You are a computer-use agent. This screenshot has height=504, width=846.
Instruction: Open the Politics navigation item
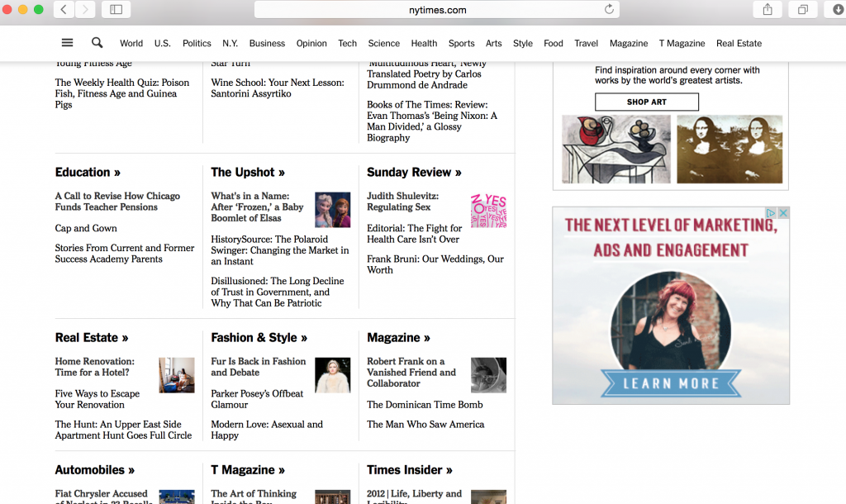coord(197,43)
